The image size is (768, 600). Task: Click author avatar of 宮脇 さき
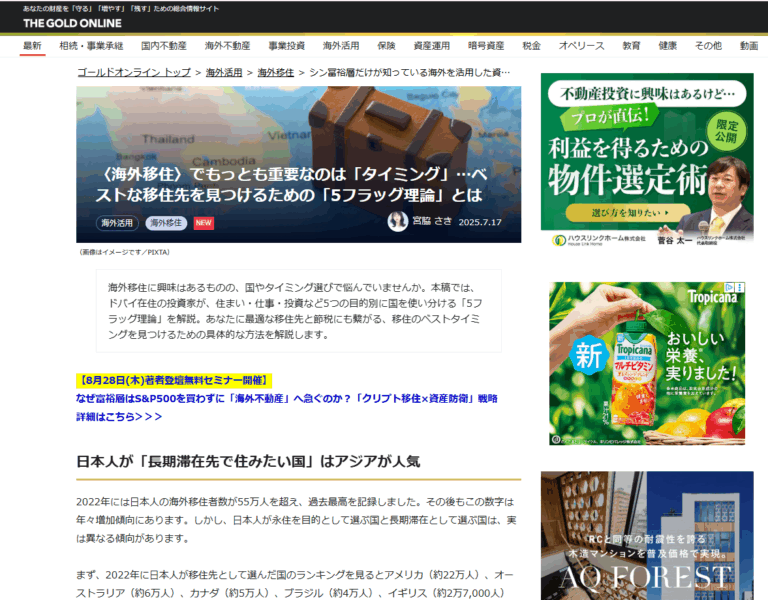pyautogui.click(x=398, y=221)
